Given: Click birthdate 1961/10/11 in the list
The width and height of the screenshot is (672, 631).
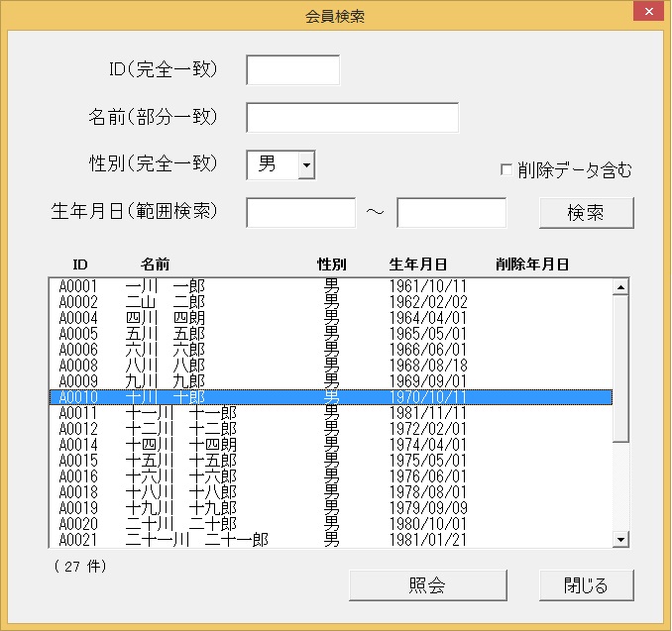Looking at the screenshot, I should pyautogui.click(x=428, y=286).
